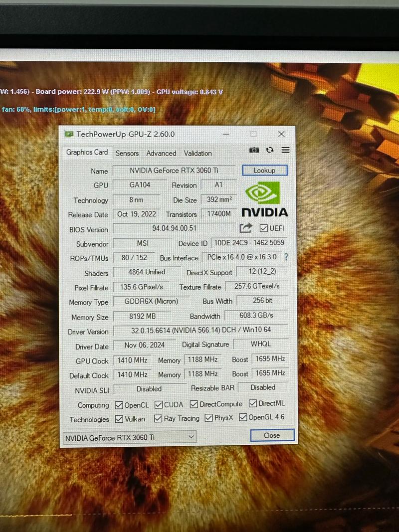
Task: Open the Validation tab
Action: (198, 154)
